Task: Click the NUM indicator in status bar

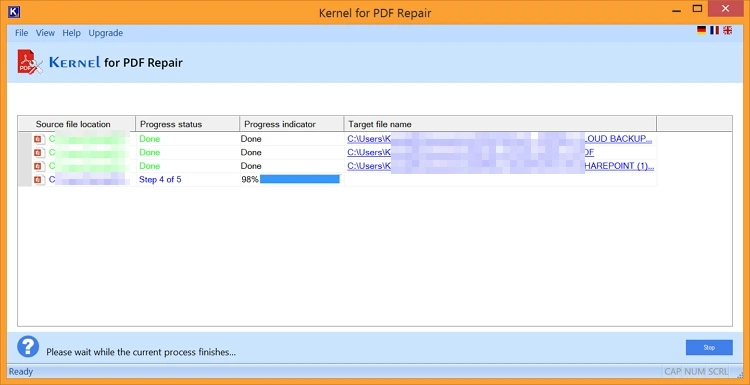Action: coord(695,372)
